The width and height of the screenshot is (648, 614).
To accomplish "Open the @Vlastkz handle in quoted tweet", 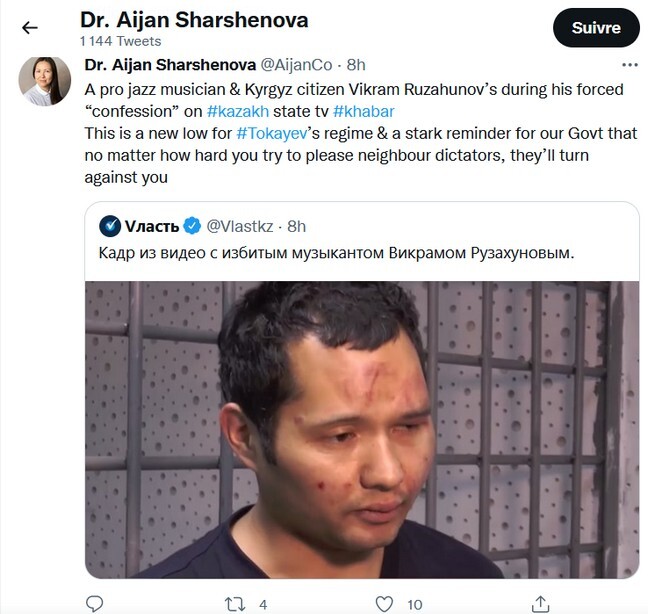I will (x=240, y=226).
